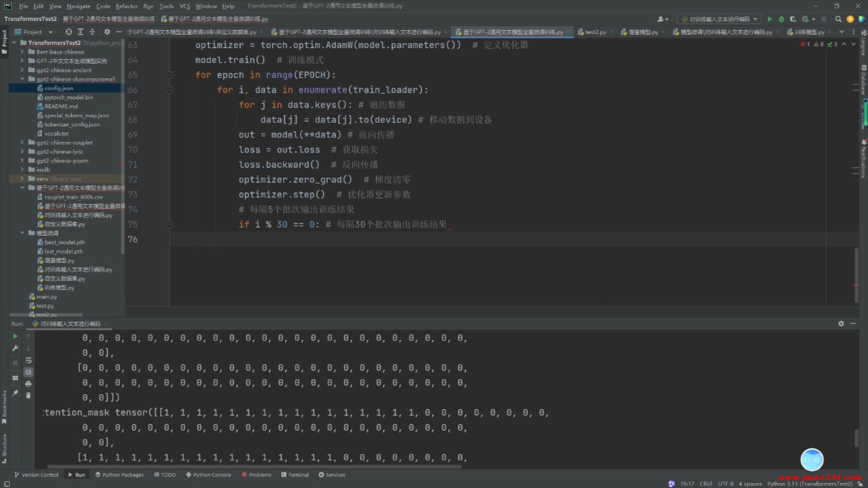Viewport: 868px width, 488px height.
Task: Click the print icon in Run panel
Action: (x=28, y=384)
